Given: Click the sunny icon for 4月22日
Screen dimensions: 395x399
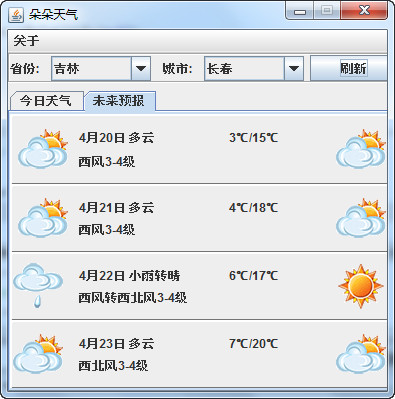Looking at the screenshot, I should click(361, 286).
